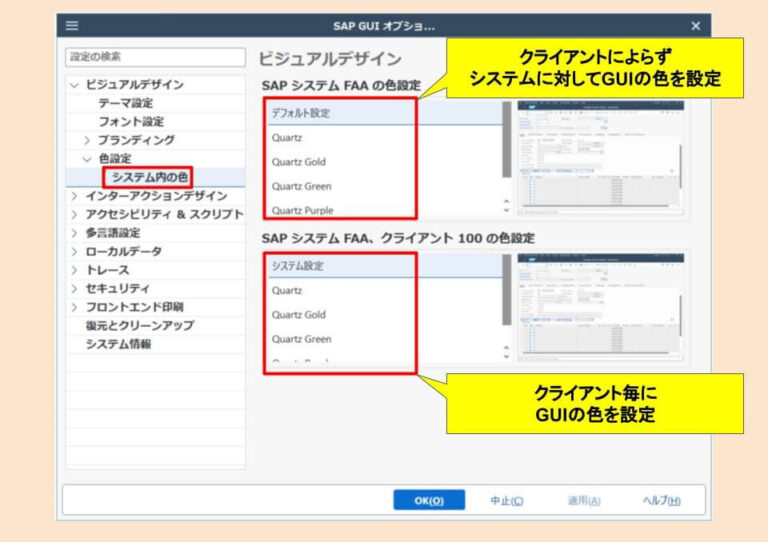Image resolution: width=768 pixels, height=542 pixels.
Task: Click the system FAA color list scrollbar
Action: 506,140
